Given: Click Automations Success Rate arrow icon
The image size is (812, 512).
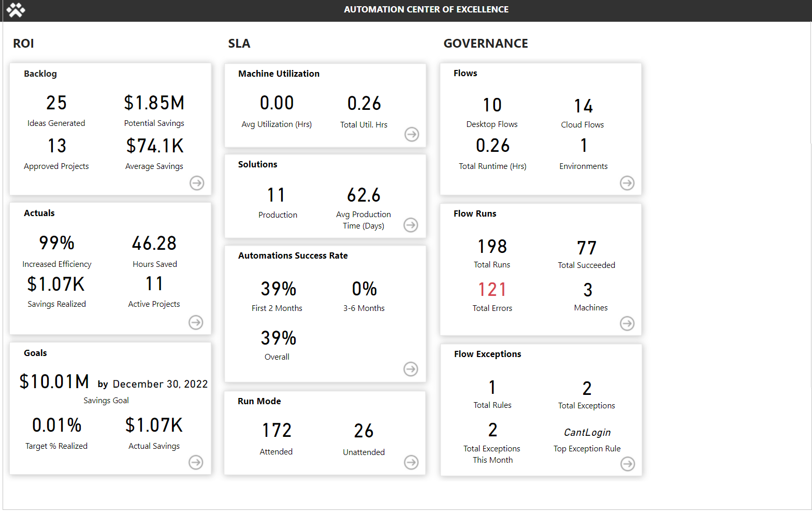Looking at the screenshot, I should [411, 369].
